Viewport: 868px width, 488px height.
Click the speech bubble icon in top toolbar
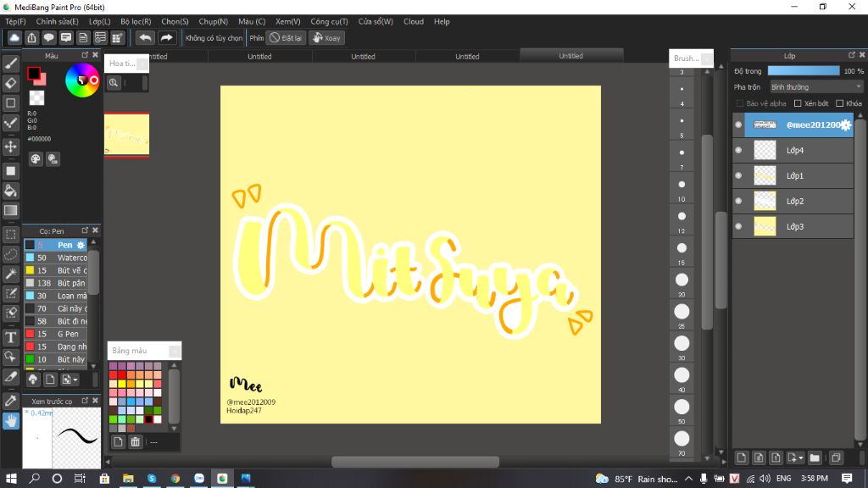pyautogui.click(x=48, y=37)
